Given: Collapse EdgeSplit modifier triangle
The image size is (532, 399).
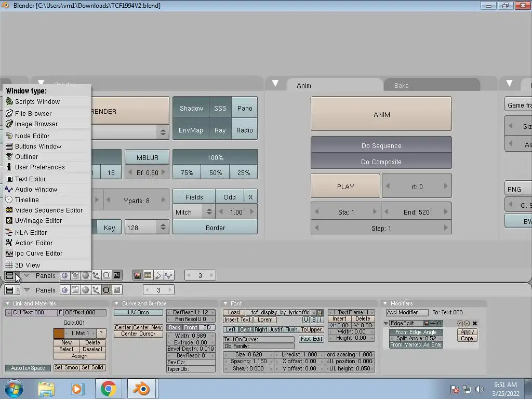Looking at the screenshot, I should coord(386,323).
